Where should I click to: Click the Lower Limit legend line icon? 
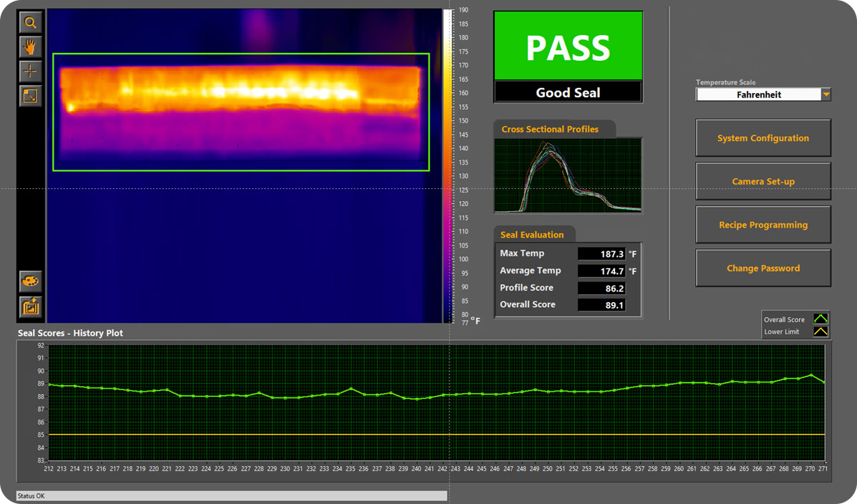(x=820, y=331)
